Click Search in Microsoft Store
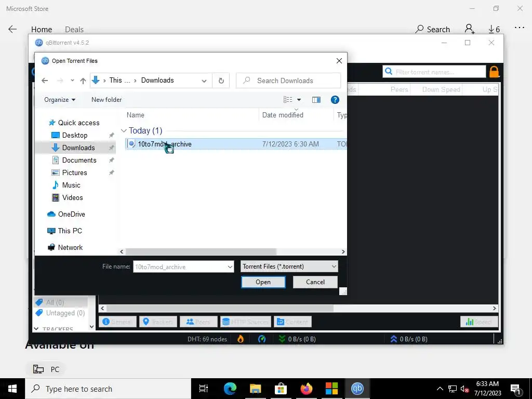 [433, 30]
